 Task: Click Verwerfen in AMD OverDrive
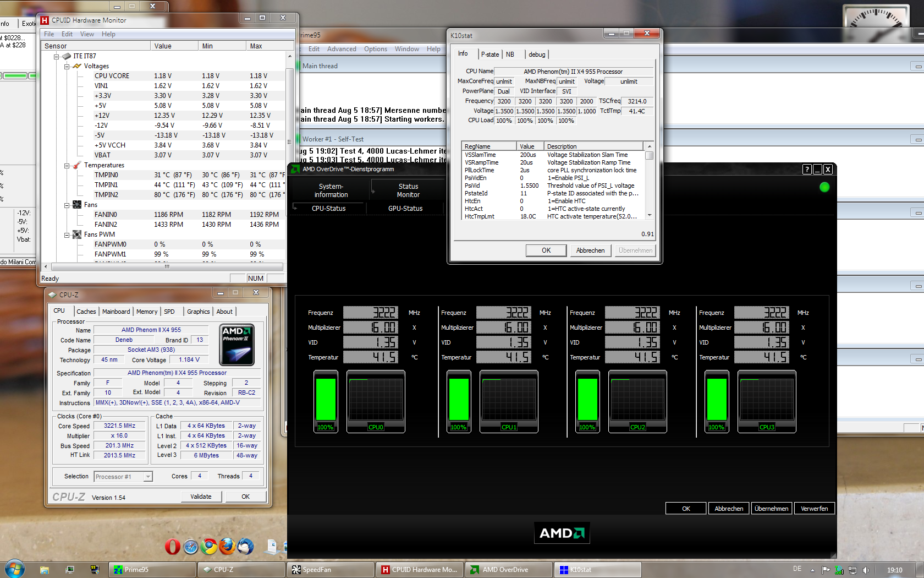pos(814,509)
